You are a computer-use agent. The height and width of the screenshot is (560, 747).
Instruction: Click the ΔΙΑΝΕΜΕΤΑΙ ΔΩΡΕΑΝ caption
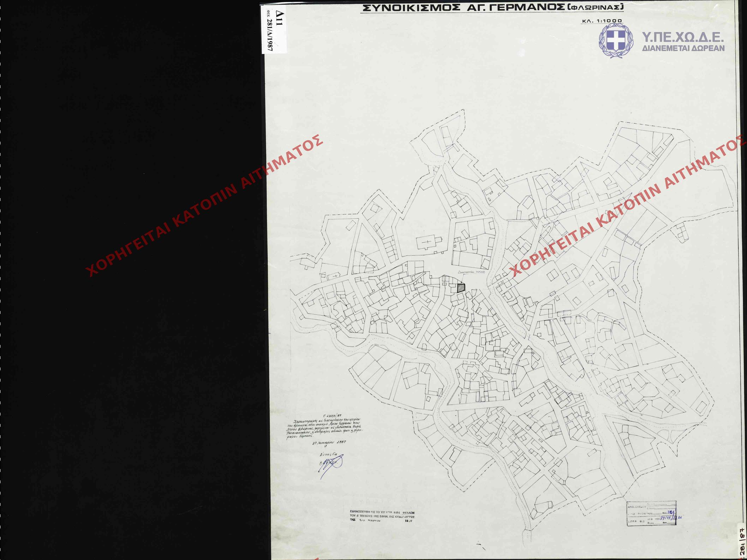[683, 48]
